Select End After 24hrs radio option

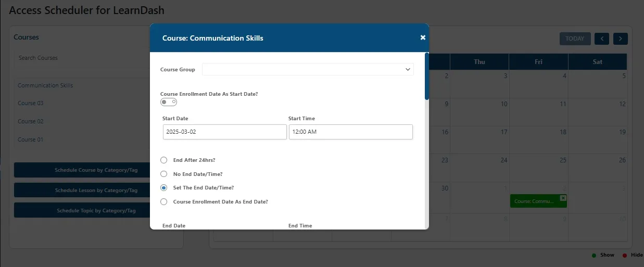(163, 160)
